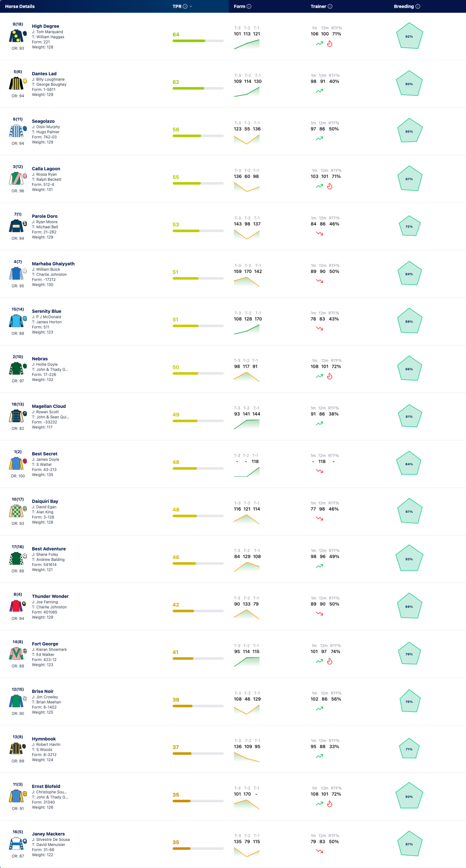Click the Breeding column info icon
466x868 pixels.
tap(418, 6)
